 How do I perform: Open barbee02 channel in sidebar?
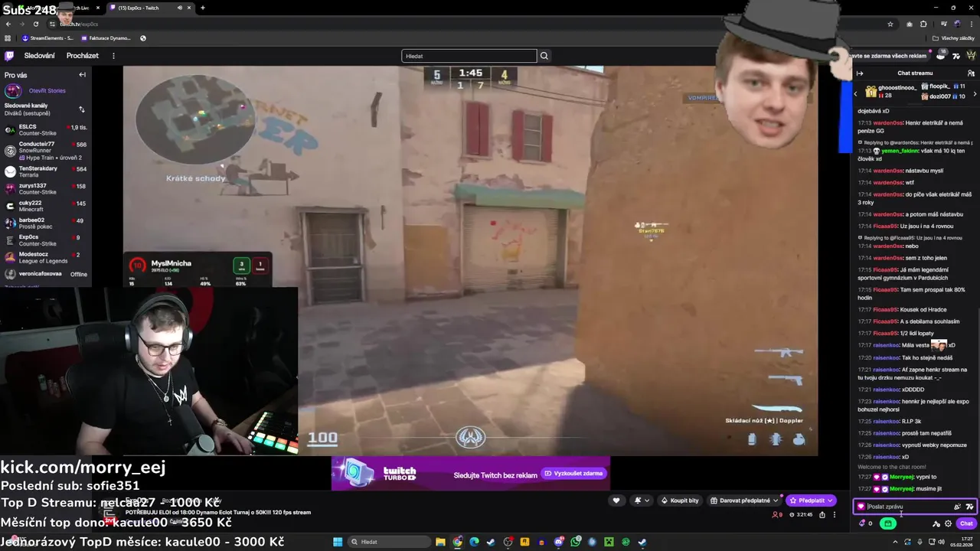click(x=46, y=223)
